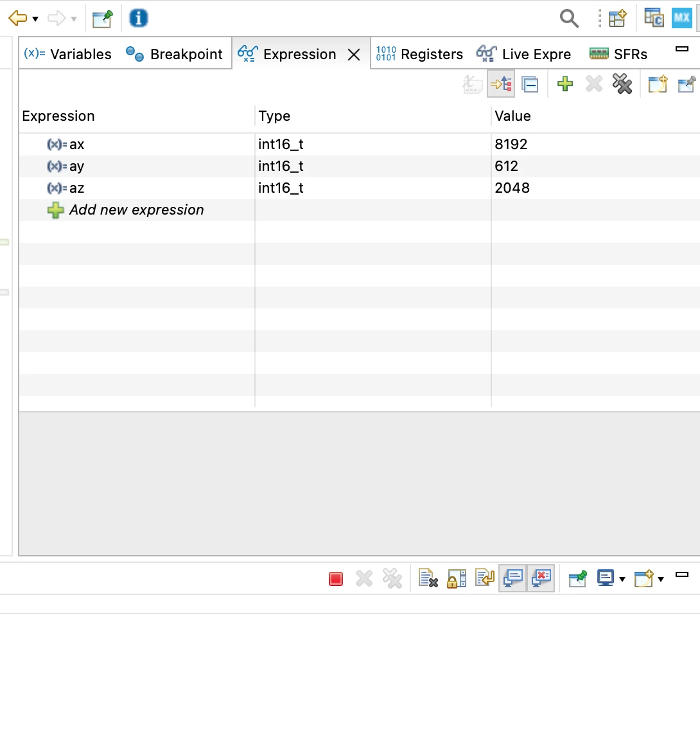This screenshot has width=700, height=744.
Task: Click the Clear Console icon
Action: coord(428,578)
